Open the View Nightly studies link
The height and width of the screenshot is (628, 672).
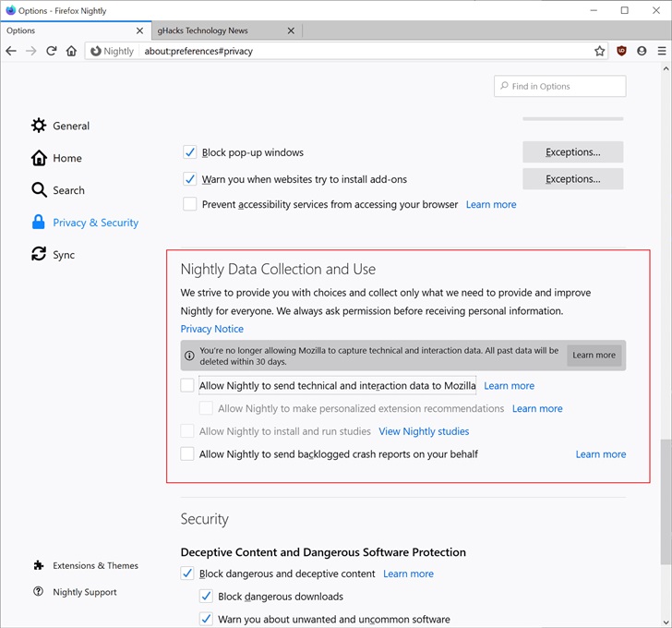click(x=424, y=431)
